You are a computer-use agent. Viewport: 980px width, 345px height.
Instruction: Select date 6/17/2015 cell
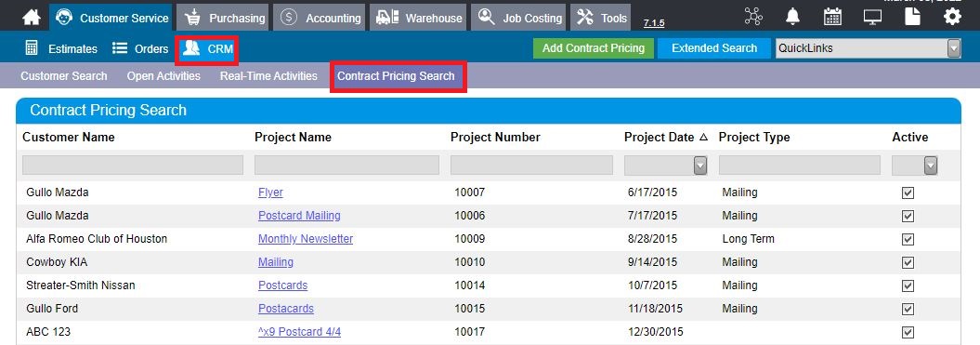point(652,192)
